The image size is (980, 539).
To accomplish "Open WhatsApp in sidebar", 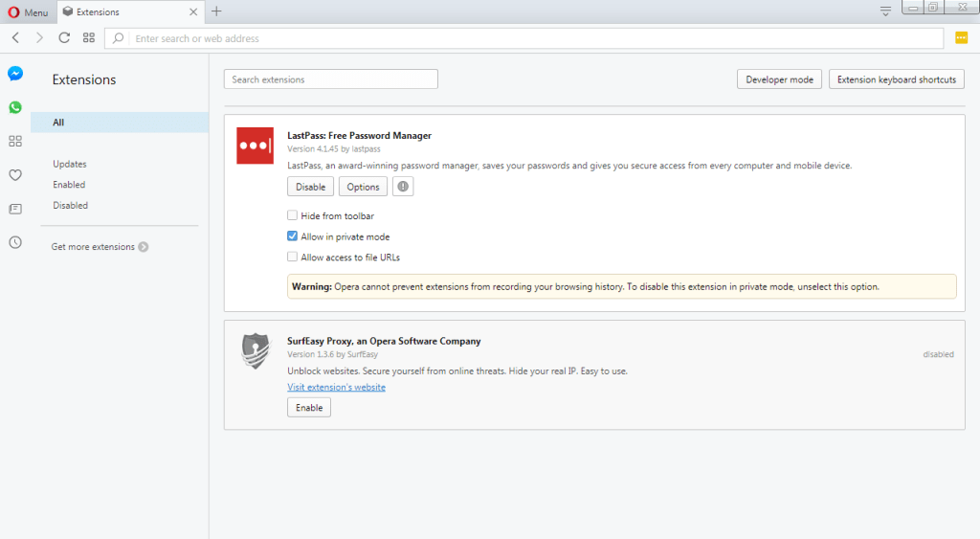I will tap(15, 107).
